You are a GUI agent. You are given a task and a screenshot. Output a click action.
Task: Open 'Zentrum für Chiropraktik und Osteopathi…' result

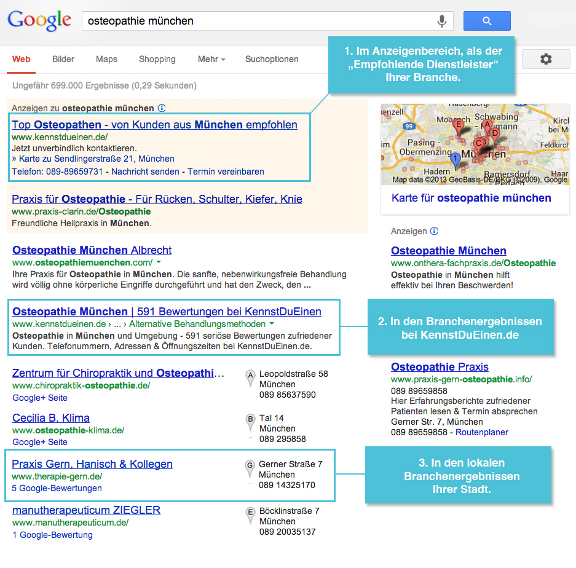(x=118, y=373)
